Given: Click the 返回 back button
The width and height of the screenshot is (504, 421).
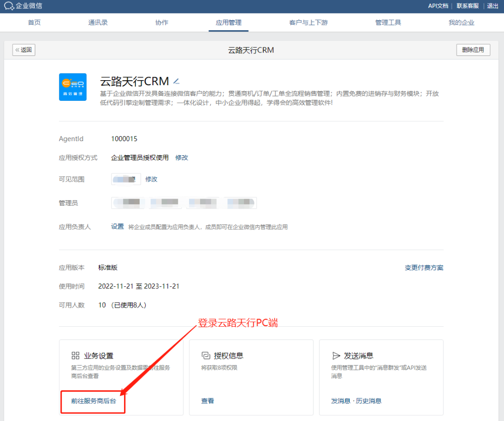Looking at the screenshot, I should (x=24, y=50).
